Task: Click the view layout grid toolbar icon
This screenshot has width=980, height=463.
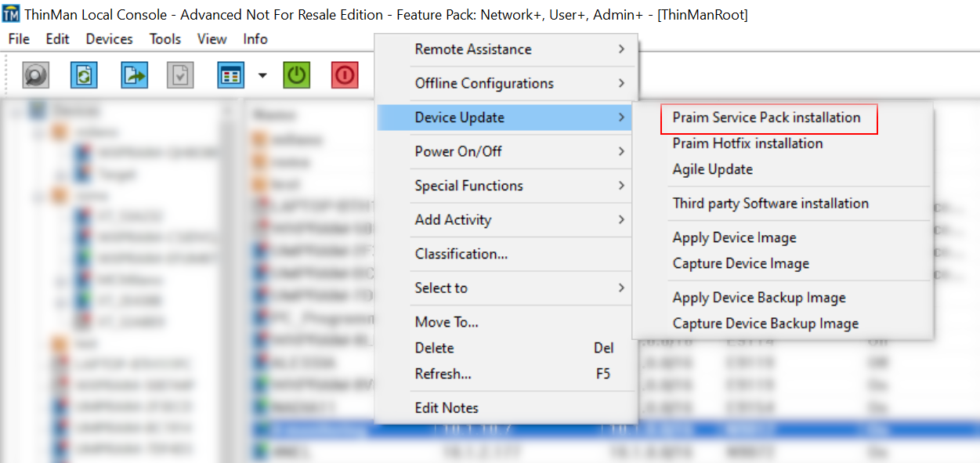Action: (x=230, y=75)
